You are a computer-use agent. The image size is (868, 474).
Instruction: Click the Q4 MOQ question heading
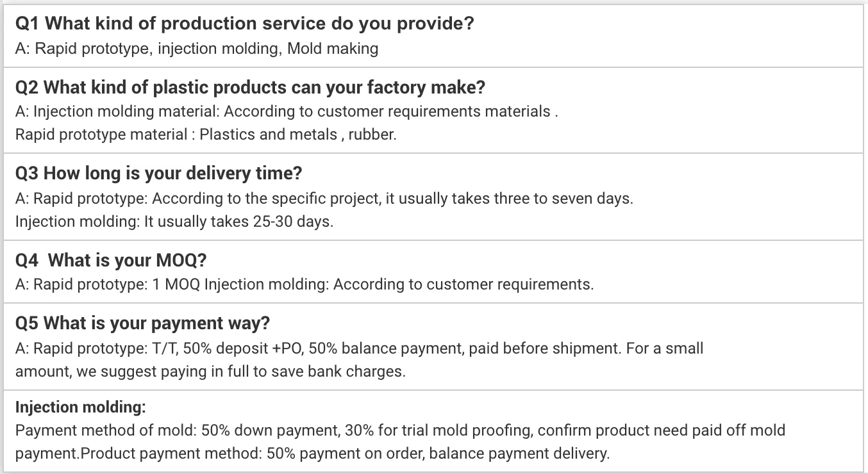pos(111,261)
